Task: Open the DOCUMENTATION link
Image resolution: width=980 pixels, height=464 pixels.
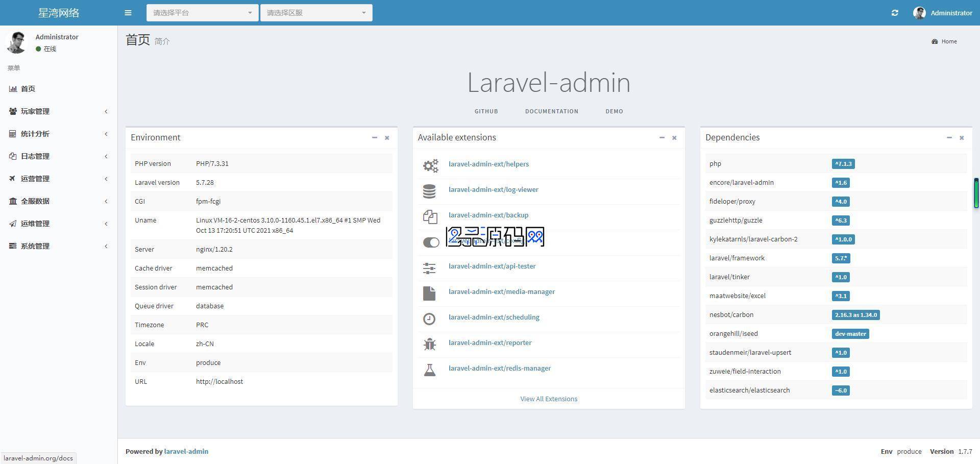Action: point(552,111)
